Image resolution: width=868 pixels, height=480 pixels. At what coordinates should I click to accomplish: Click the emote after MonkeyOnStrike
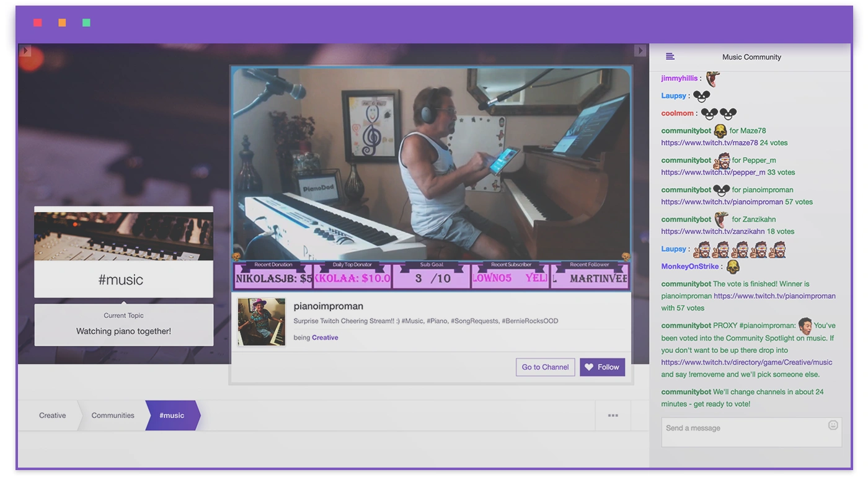click(732, 267)
